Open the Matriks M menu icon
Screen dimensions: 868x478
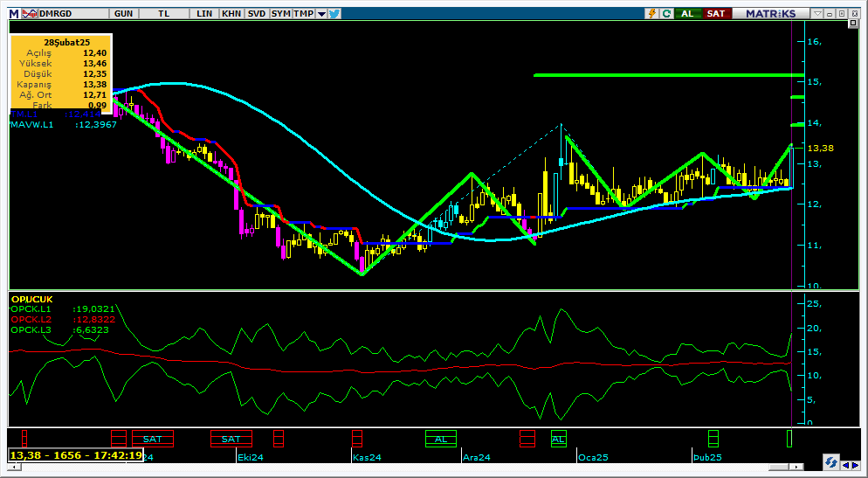14,14
